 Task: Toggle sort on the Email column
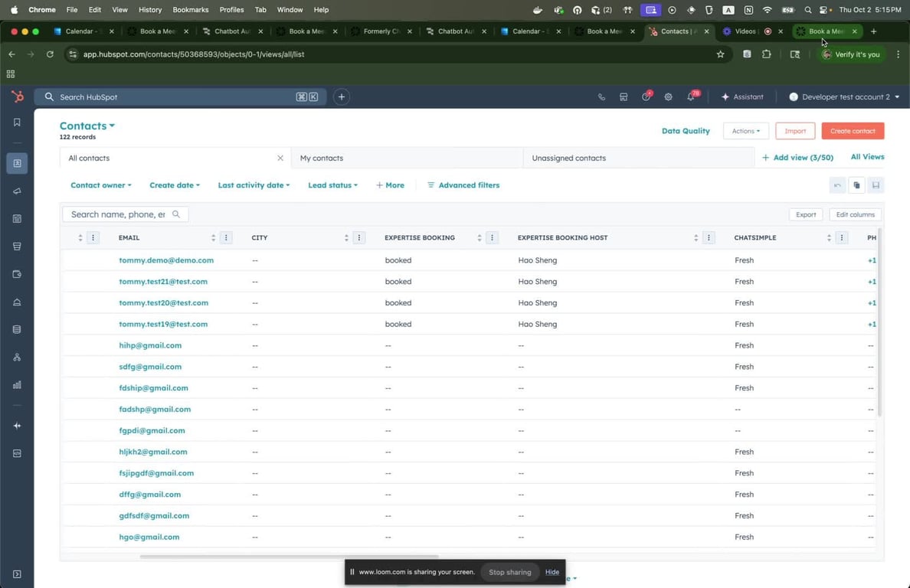coord(213,238)
